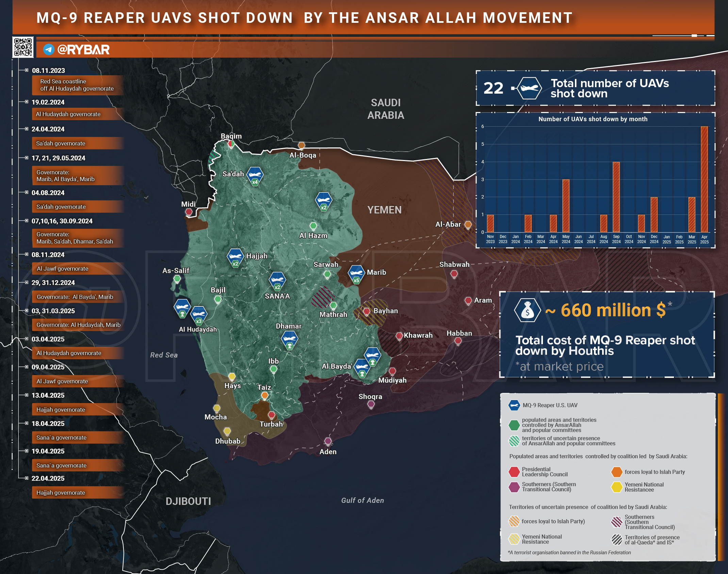The height and width of the screenshot is (574, 728).
Task: Click the QR code image
Action: 23,47
